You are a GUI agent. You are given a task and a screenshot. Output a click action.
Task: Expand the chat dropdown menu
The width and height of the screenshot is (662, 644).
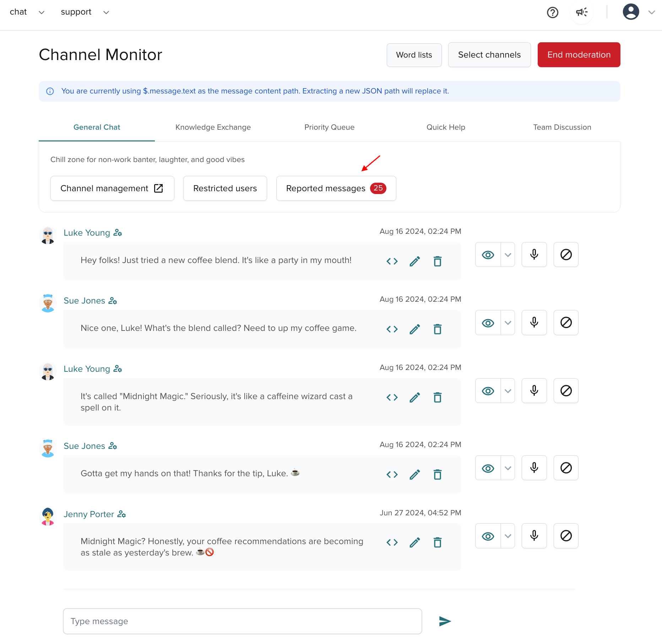click(x=42, y=12)
